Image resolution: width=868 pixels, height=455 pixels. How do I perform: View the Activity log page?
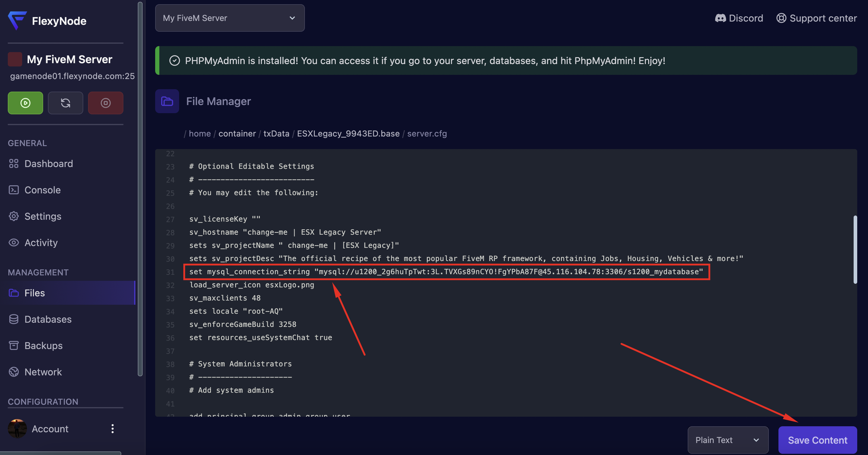41,242
